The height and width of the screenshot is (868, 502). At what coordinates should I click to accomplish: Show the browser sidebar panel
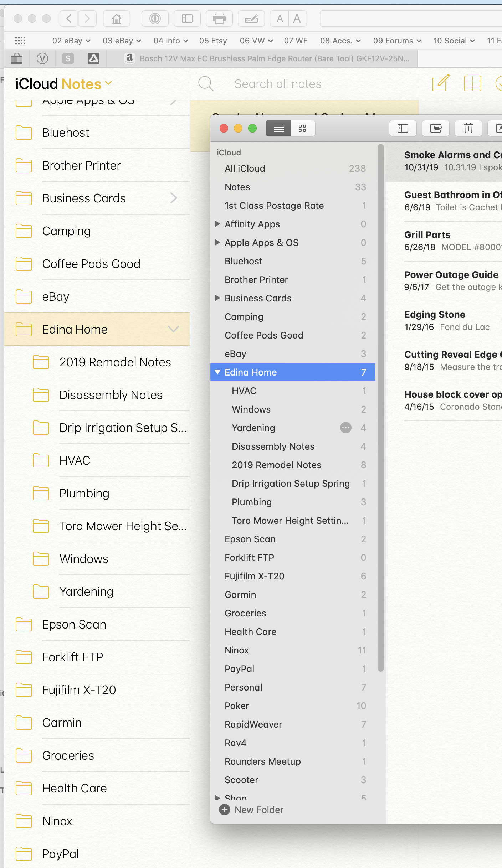coord(187,19)
